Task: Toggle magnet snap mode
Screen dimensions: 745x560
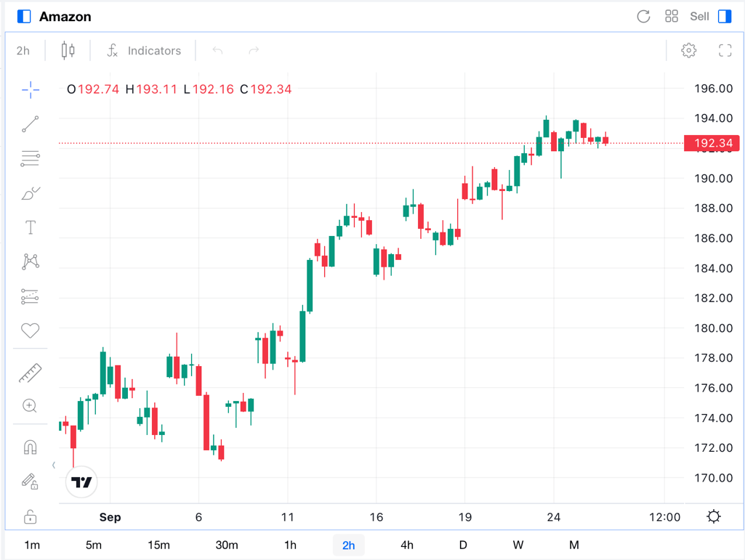Action: (x=30, y=447)
